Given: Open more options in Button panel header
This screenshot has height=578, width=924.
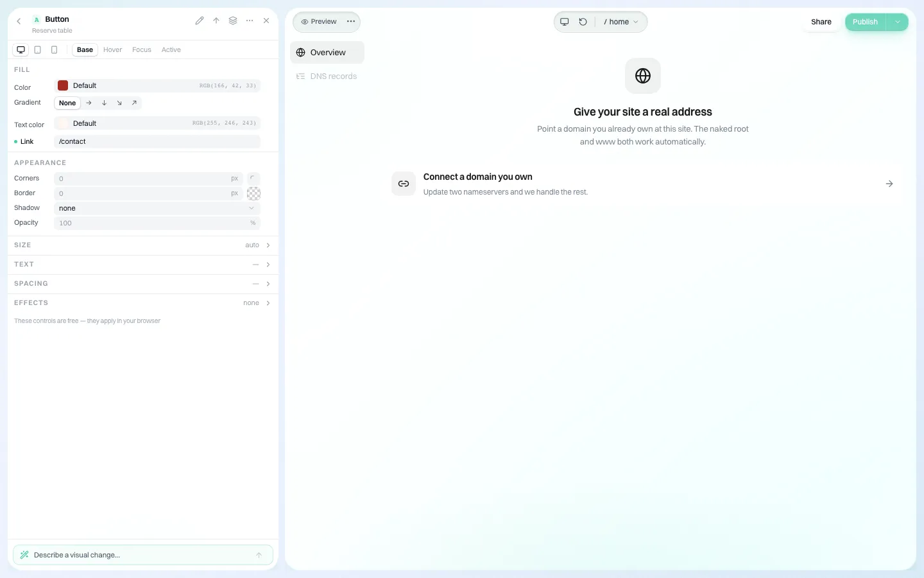Looking at the screenshot, I should [x=250, y=21].
